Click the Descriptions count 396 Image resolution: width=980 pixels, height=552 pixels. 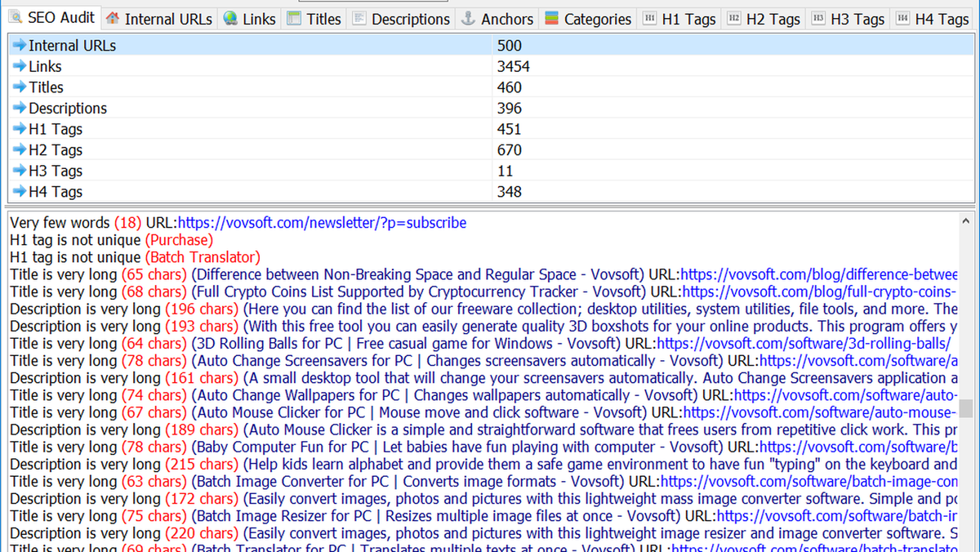[509, 109]
